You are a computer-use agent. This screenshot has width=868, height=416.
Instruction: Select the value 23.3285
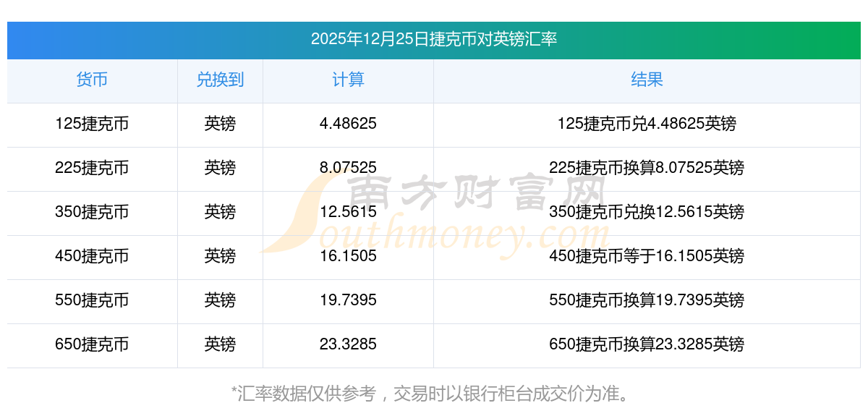pos(348,344)
